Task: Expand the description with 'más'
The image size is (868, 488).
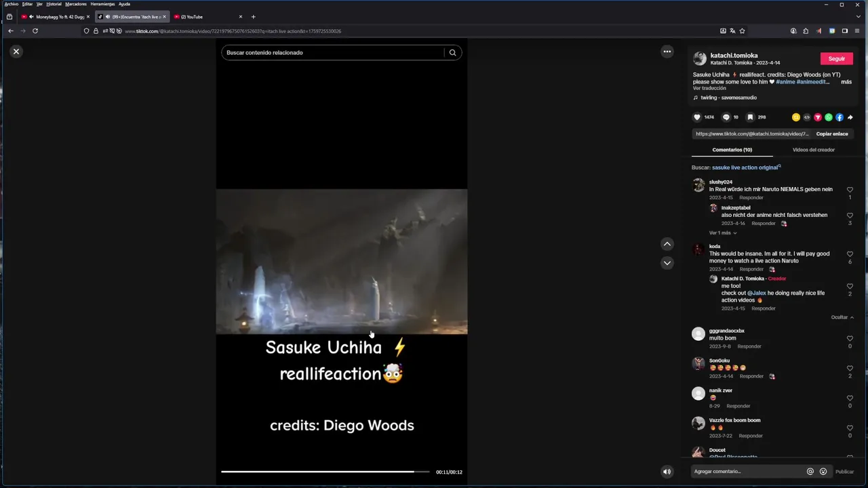Action: click(x=846, y=82)
